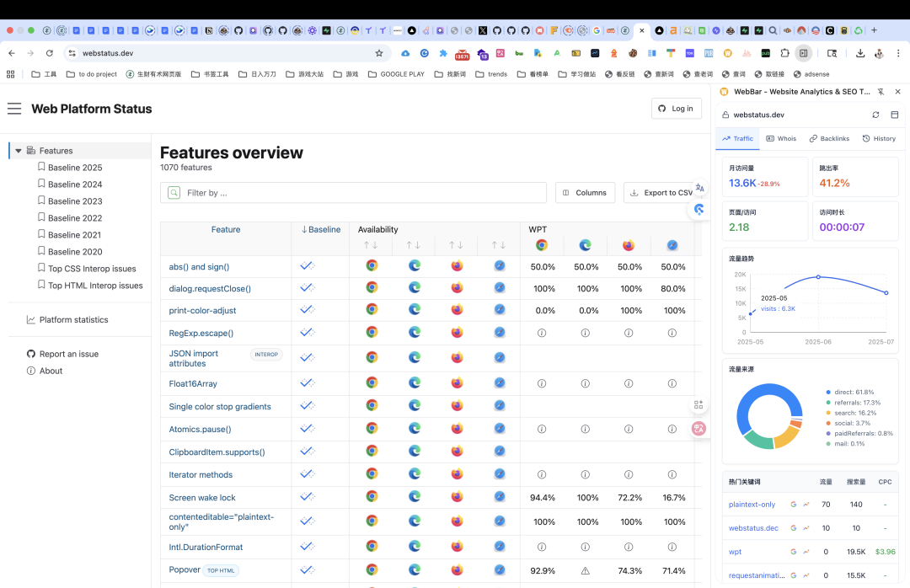910x588 pixels.
Task: Click the Filter by search field
Action: [353, 193]
